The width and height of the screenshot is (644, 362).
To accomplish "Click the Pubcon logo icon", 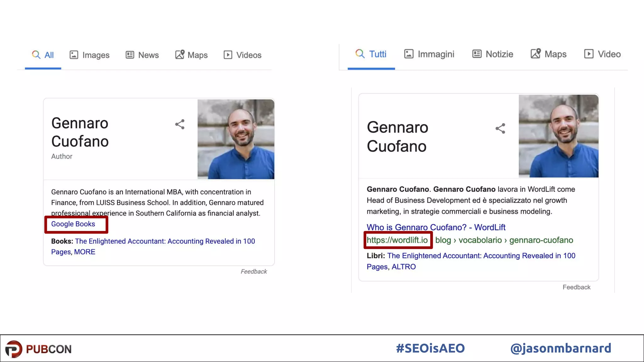I will coord(14,349).
